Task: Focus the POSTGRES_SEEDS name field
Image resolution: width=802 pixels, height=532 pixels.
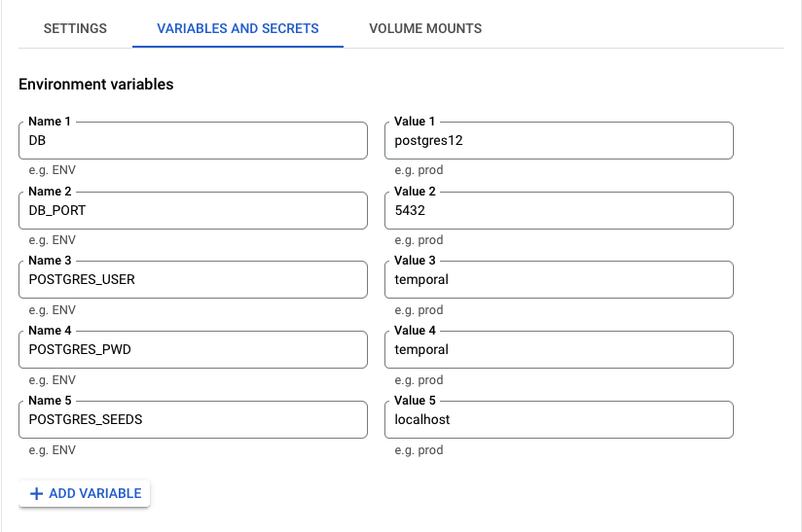Action: click(x=193, y=420)
